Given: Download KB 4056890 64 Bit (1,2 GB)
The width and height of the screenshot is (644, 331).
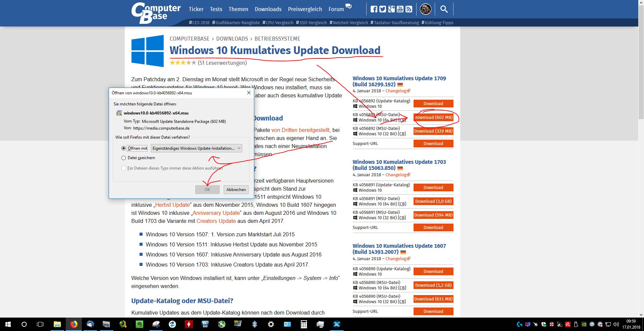Looking at the screenshot, I should [433, 285].
